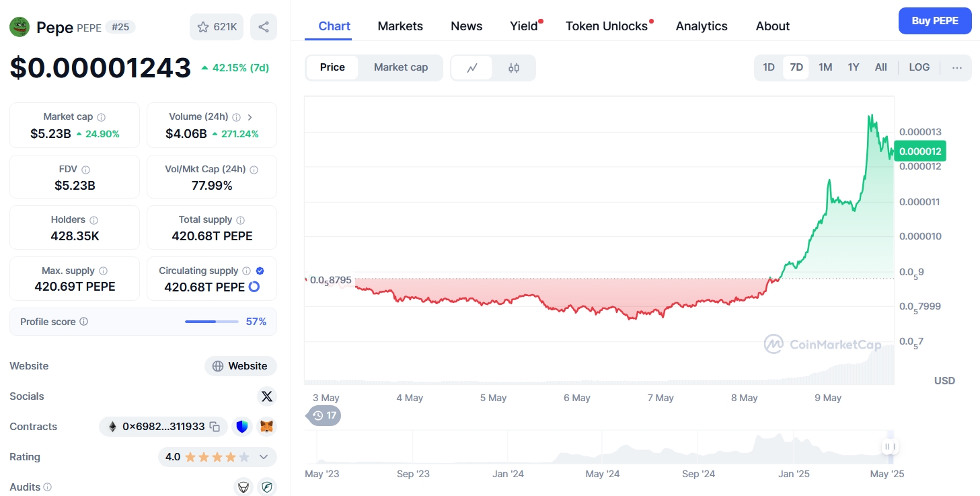980x496 pixels.
Task: Open the share icon button
Action: 264,27
